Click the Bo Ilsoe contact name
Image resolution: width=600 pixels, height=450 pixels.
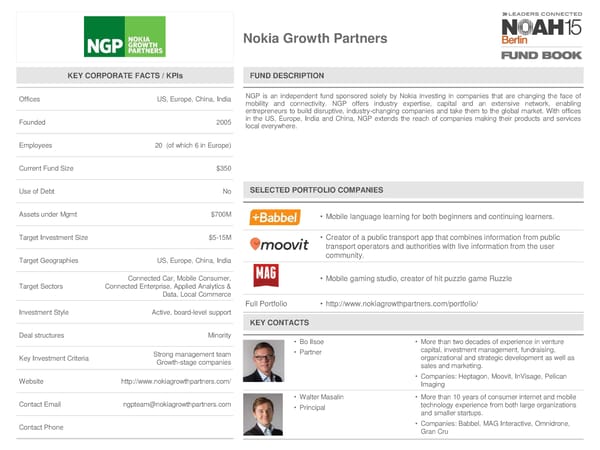point(311,343)
